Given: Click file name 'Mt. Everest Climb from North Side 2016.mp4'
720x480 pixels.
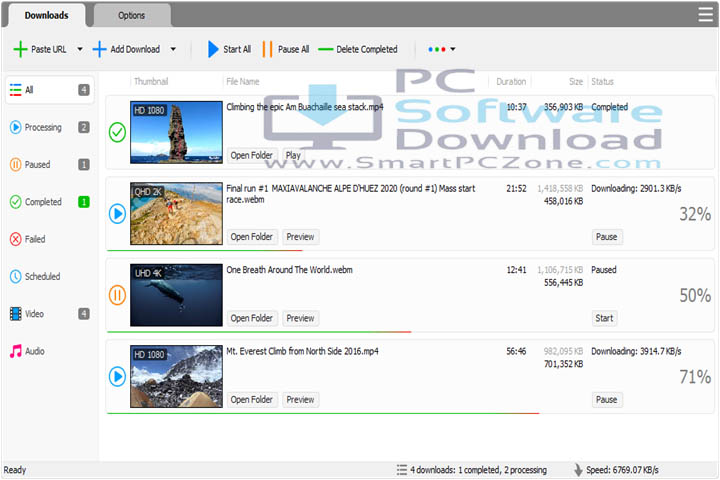Looking at the screenshot, I should pos(303,351).
